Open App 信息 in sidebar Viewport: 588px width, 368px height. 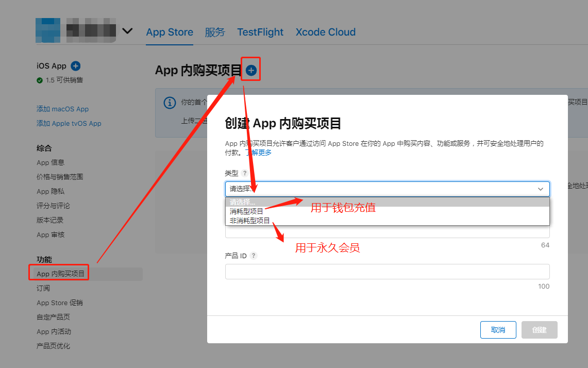(x=51, y=162)
